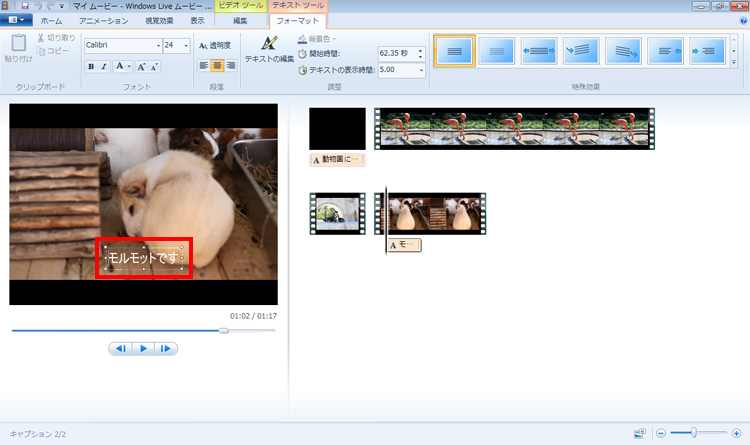Go to next frame
750x445 pixels.
(x=165, y=348)
